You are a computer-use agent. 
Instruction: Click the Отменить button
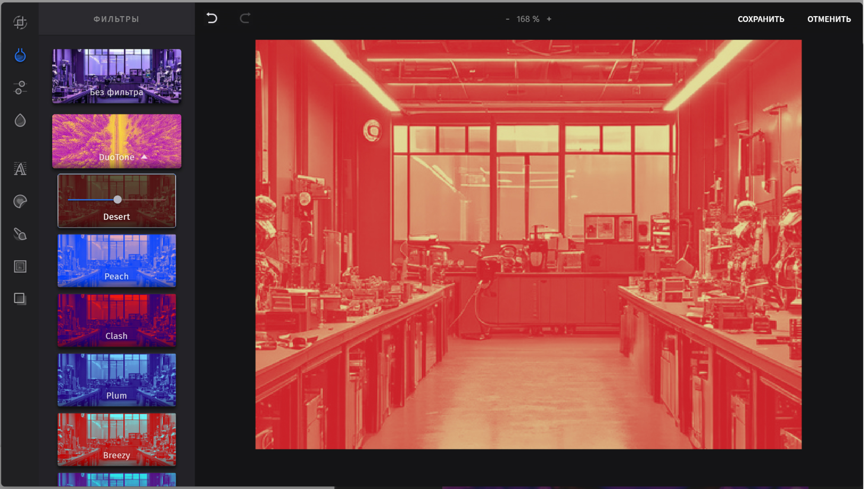click(x=829, y=19)
